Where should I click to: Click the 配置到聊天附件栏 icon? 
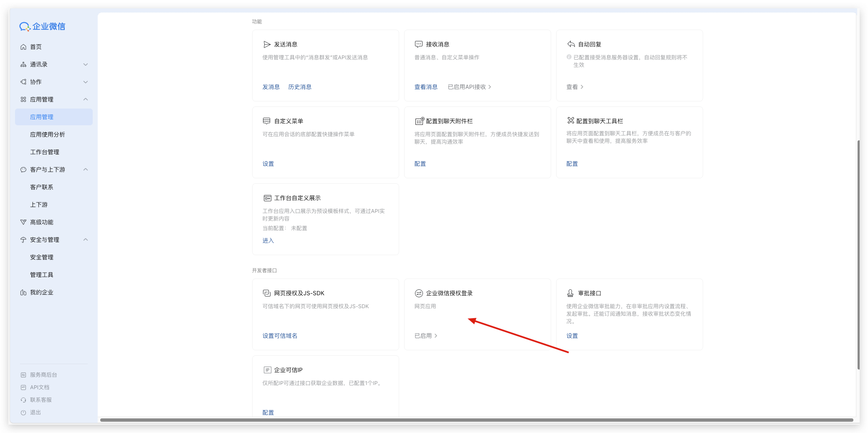click(x=419, y=121)
